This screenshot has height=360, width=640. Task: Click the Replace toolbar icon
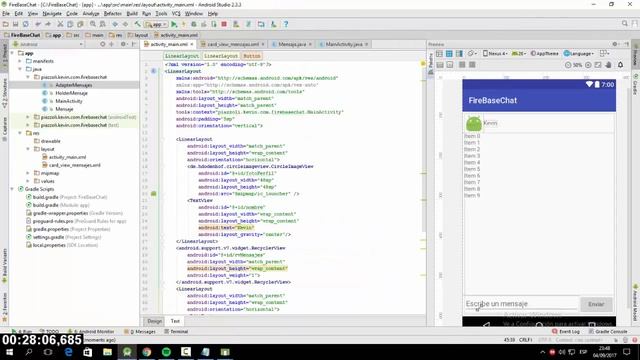[102, 24]
